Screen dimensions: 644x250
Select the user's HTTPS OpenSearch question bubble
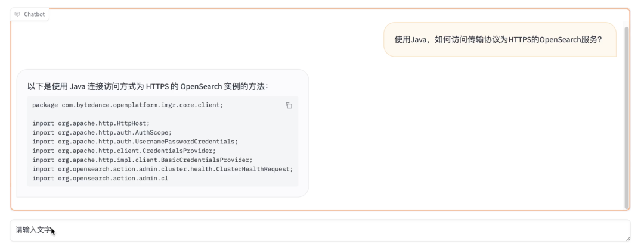coord(500,40)
